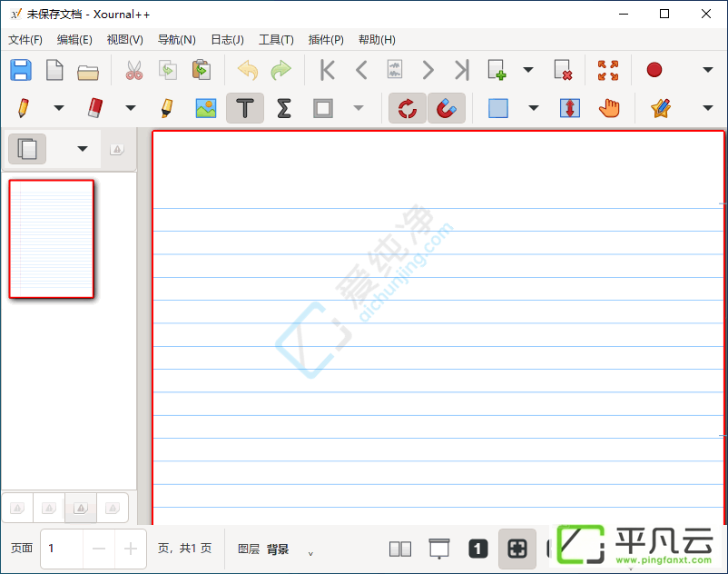Go to the last page
This screenshot has width=728, height=574.
coord(461,70)
